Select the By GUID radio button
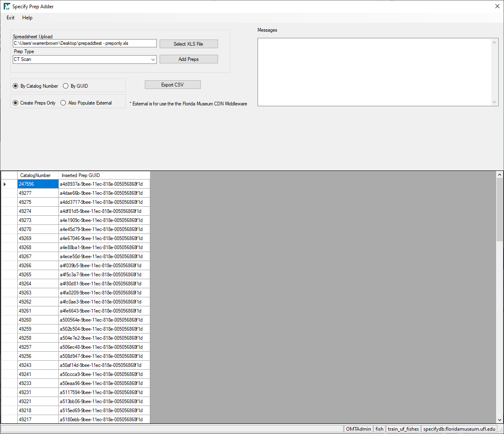Screen dimensions: 504x434 [66, 86]
